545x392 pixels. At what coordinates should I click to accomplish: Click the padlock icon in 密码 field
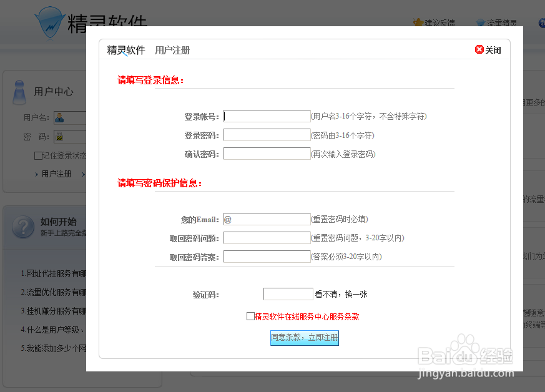59,136
